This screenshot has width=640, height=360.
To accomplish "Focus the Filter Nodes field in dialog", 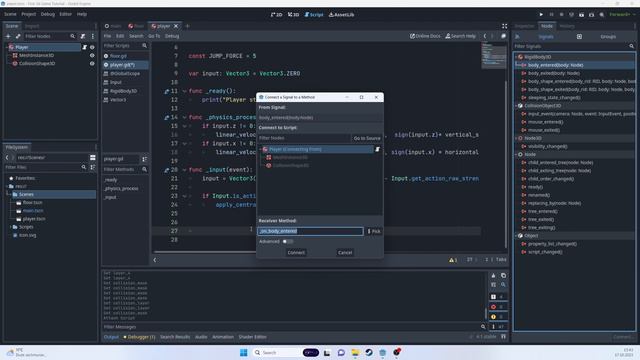I will [x=304, y=138].
